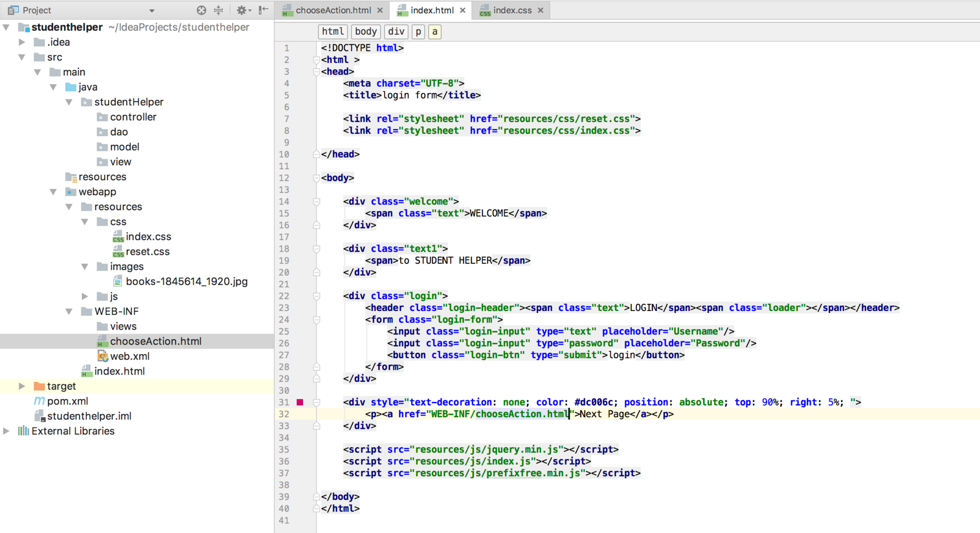Hide the Project panel with hide icon

(263, 10)
